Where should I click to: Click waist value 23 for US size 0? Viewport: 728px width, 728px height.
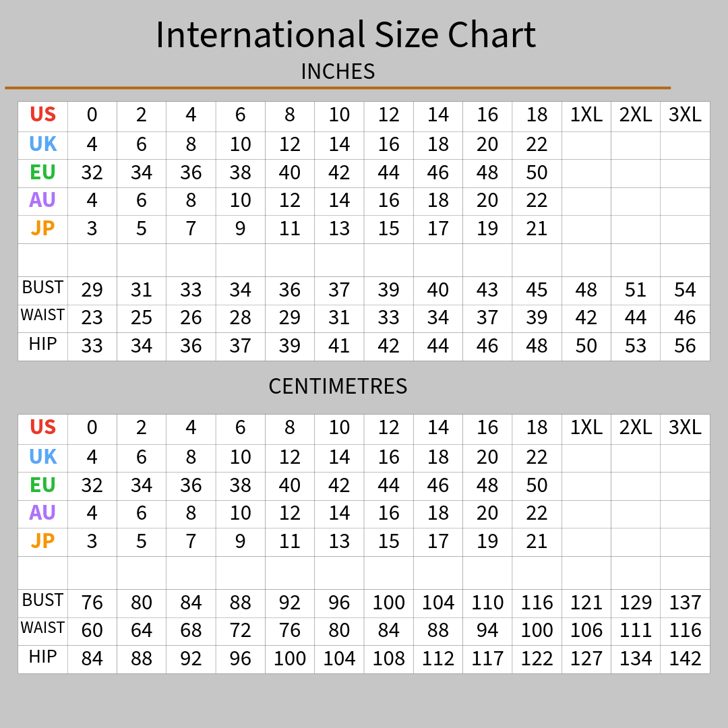tap(92, 317)
